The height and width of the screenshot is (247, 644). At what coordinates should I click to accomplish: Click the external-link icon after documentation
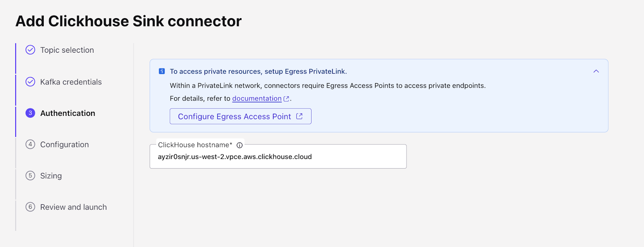click(286, 98)
